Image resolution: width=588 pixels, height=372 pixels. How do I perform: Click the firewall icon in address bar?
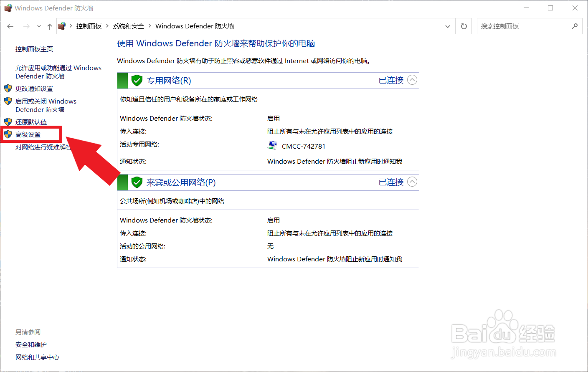[62, 26]
